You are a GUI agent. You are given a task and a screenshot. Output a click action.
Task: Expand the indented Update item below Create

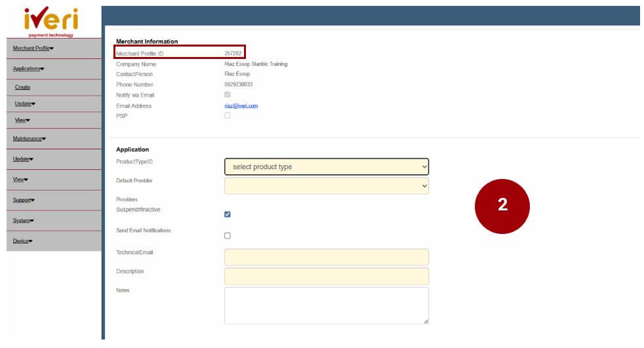click(x=25, y=104)
